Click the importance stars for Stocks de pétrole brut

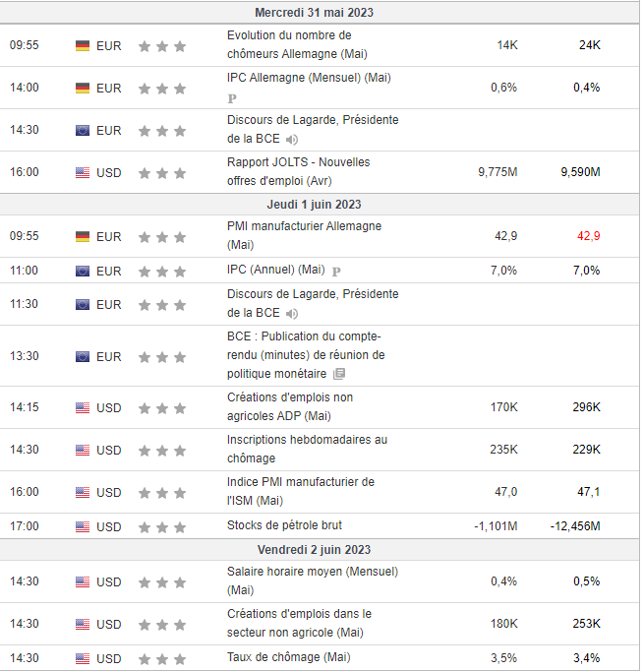pyautogui.click(x=162, y=526)
